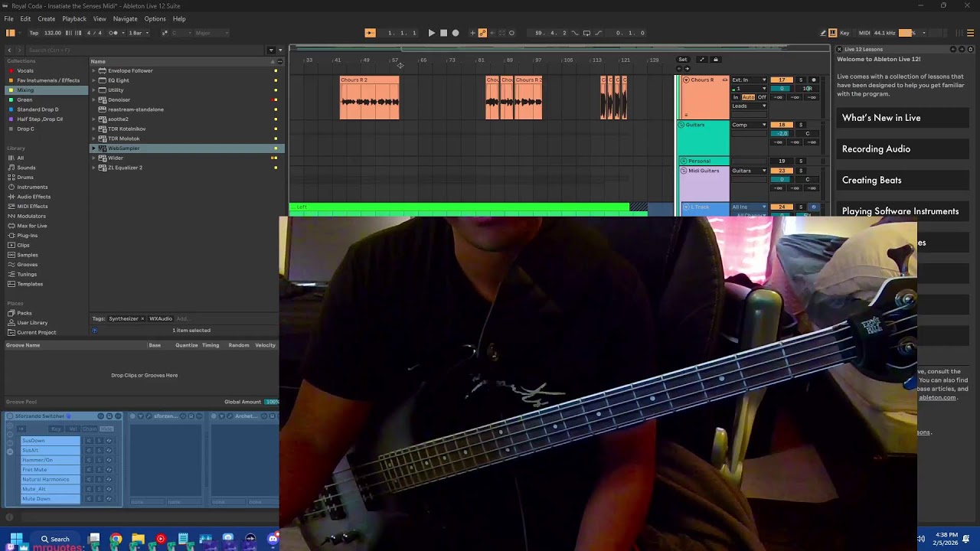Click the Arrangement Record button
The height and width of the screenshot is (551, 980).
click(x=456, y=33)
